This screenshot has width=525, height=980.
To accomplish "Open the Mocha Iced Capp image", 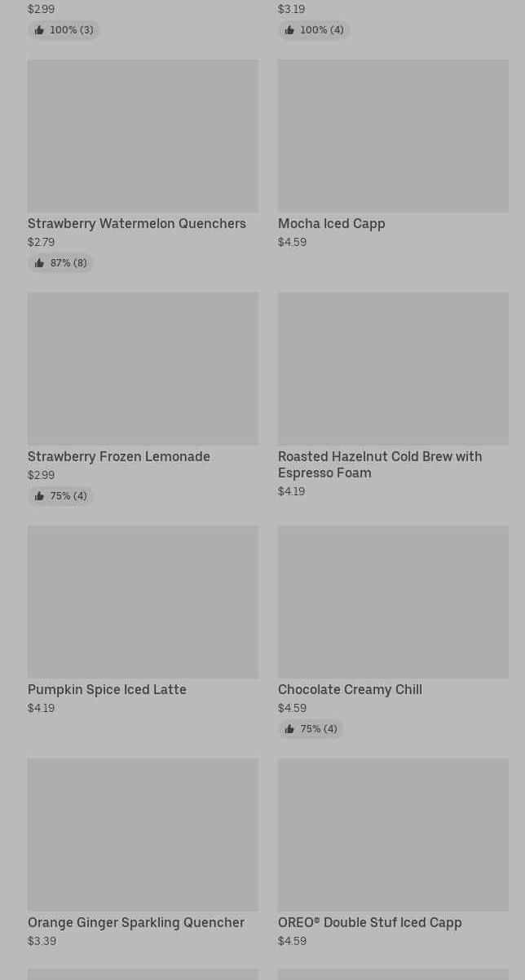I will point(393,135).
